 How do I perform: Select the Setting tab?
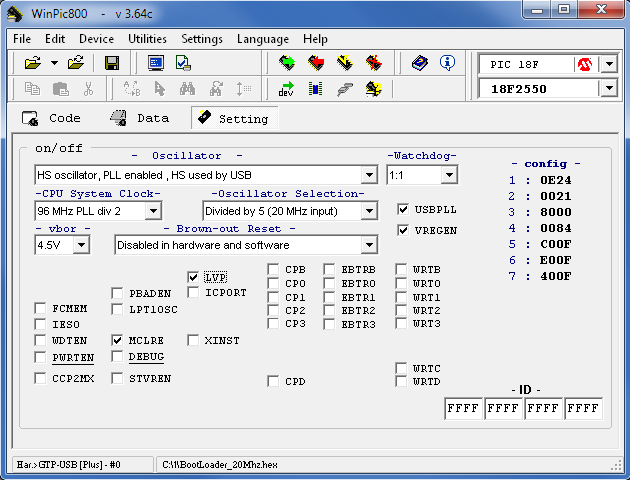[235, 118]
